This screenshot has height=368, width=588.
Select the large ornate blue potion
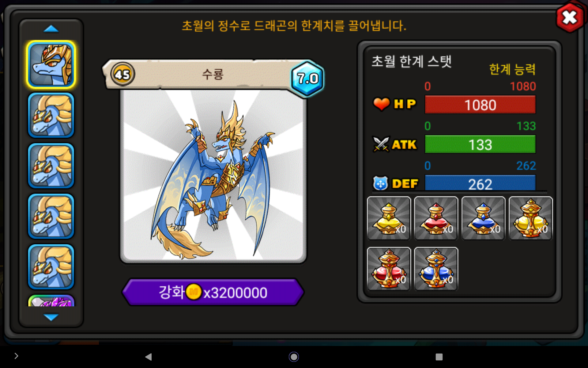pos(436,269)
